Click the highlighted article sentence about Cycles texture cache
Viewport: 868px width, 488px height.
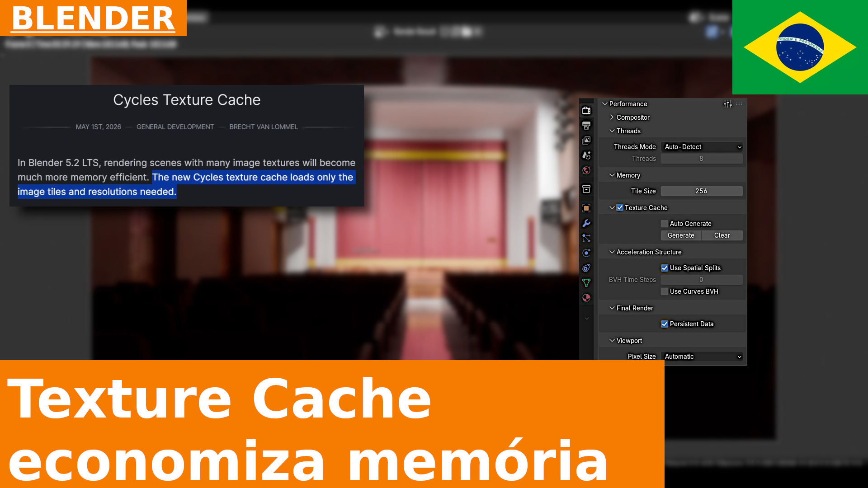pos(186,184)
